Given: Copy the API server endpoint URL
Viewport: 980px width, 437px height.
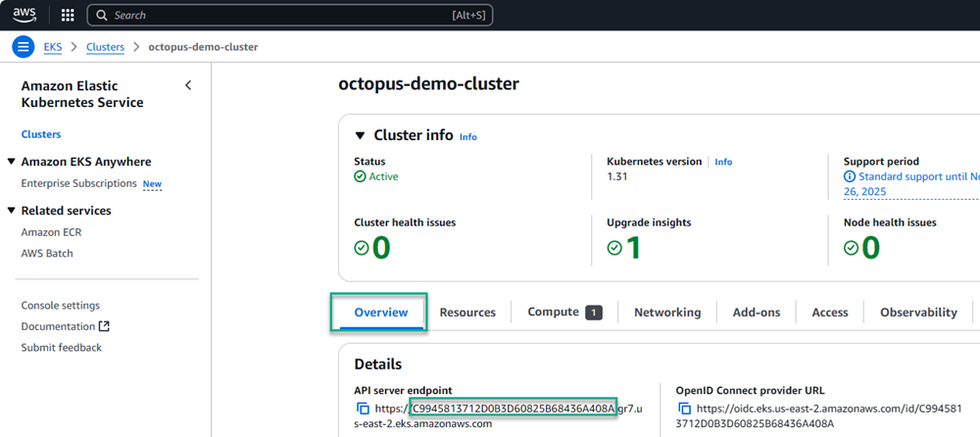Looking at the screenshot, I should tap(364, 410).
